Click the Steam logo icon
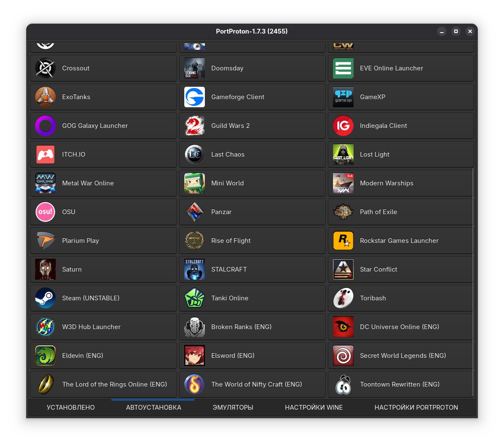This screenshot has width=504, height=447. 45,298
